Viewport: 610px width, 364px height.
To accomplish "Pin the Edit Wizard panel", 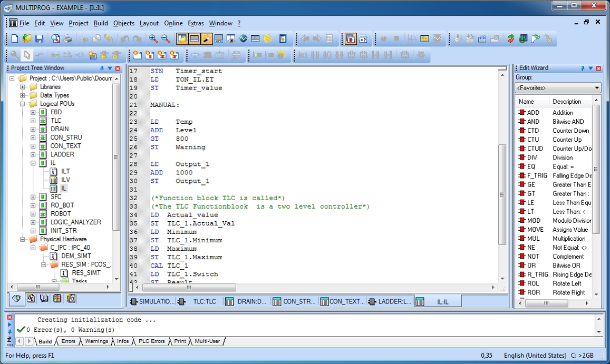I will tap(583, 68).
